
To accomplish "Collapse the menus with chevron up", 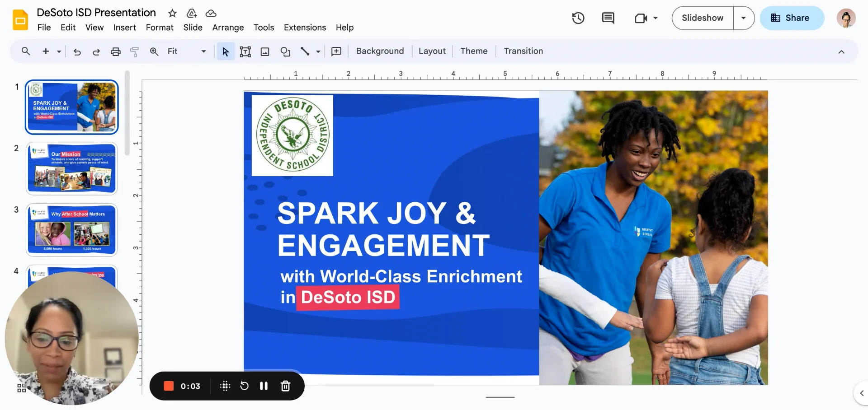I will (x=841, y=51).
